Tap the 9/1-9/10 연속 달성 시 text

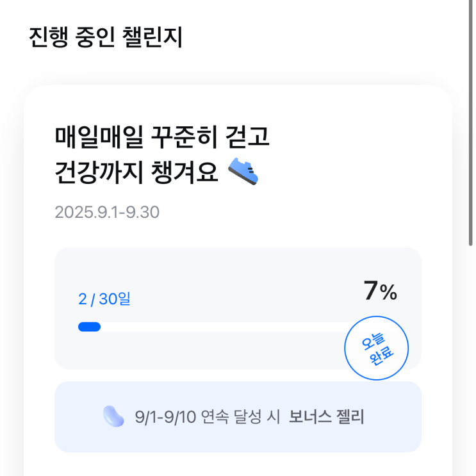coord(208,418)
